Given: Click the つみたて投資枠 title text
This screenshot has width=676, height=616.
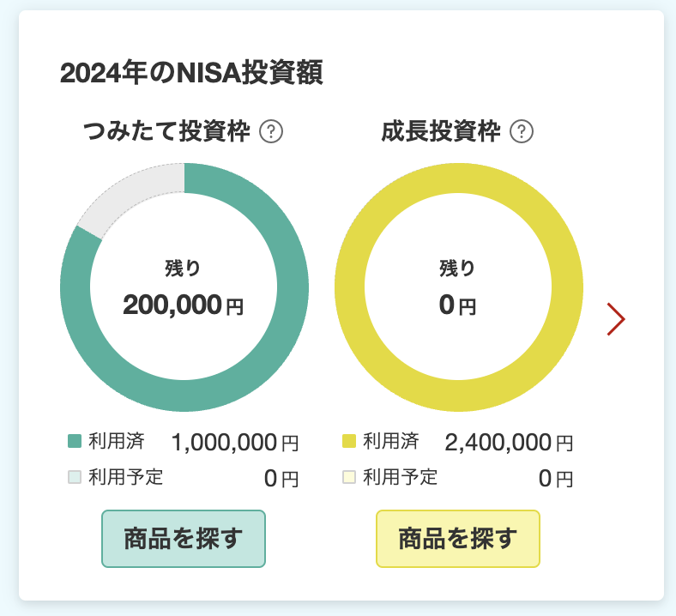Looking at the screenshot, I should [x=166, y=131].
